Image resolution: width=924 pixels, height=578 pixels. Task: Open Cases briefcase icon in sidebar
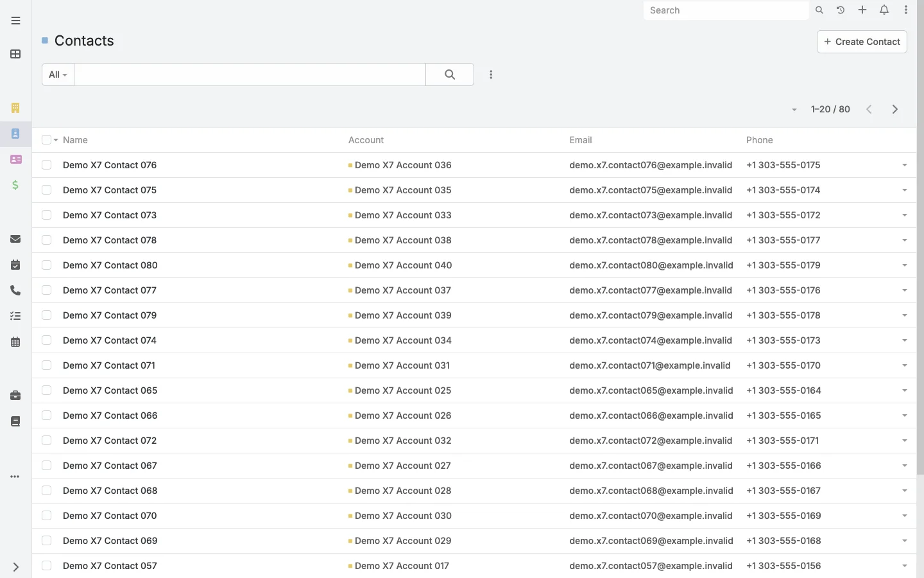click(x=15, y=395)
